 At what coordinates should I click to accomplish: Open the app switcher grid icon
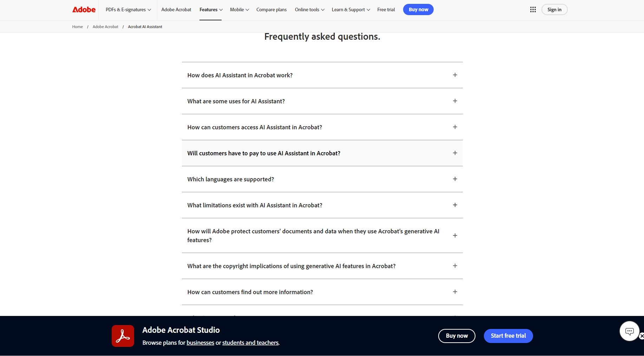tap(533, 9)
